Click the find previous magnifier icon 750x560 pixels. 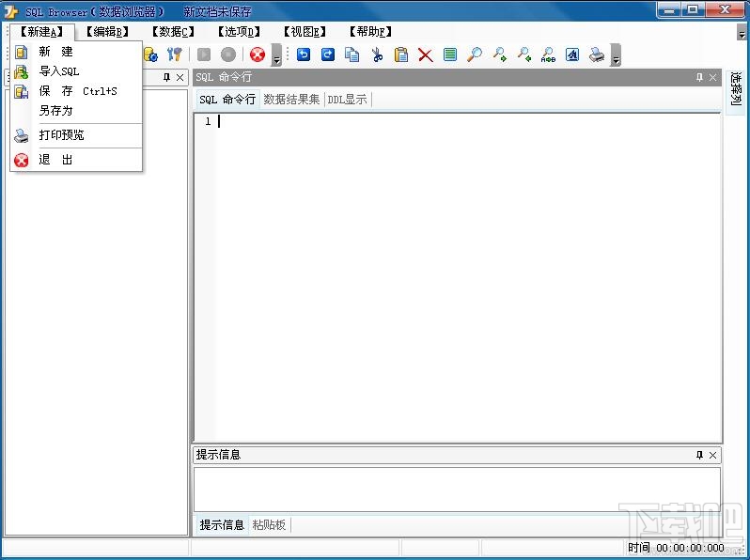524,54
